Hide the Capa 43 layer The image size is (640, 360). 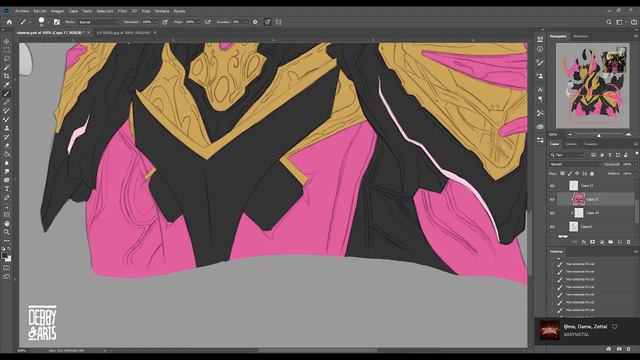tap(552, 213)
